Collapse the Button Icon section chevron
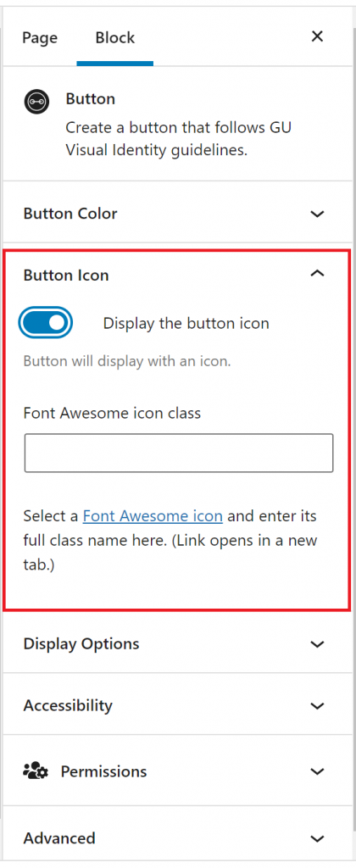This screenshot has height=868, width=356. pyautogui.click(x=317, y=273)
